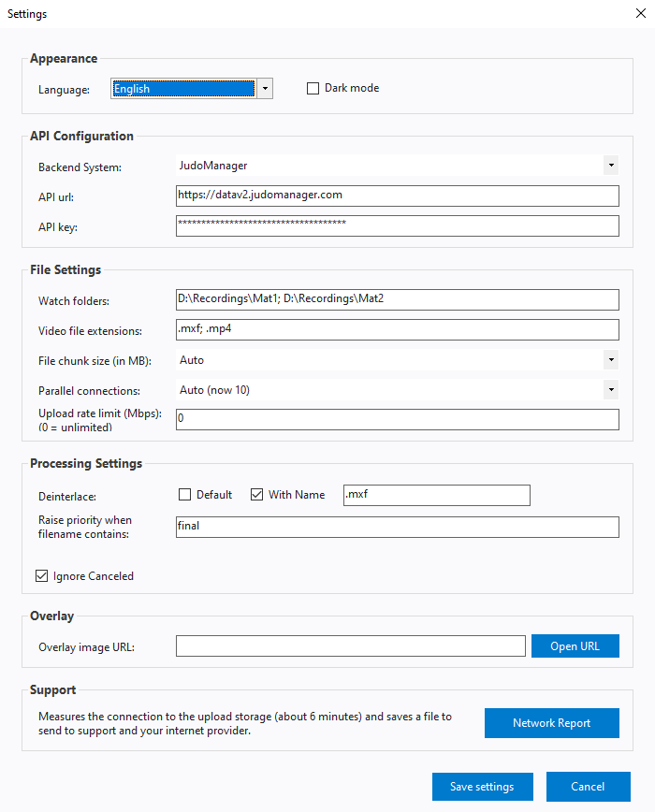Click the Open URL button

(x=575, y=646)
